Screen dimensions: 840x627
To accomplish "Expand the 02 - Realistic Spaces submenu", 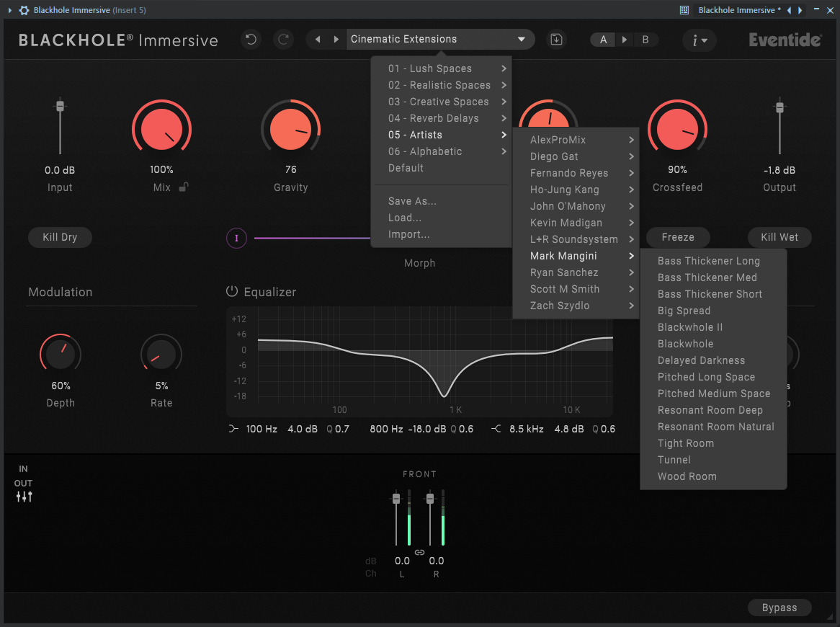I will 440,85.
